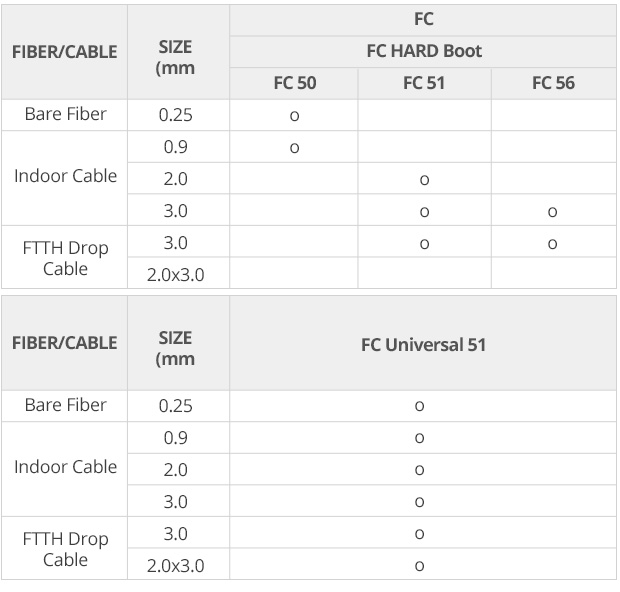Viewport: 620px width, 592px height.
Task: Click the bottom table's SIZE (mm header
Action: [x=175, y=348]
